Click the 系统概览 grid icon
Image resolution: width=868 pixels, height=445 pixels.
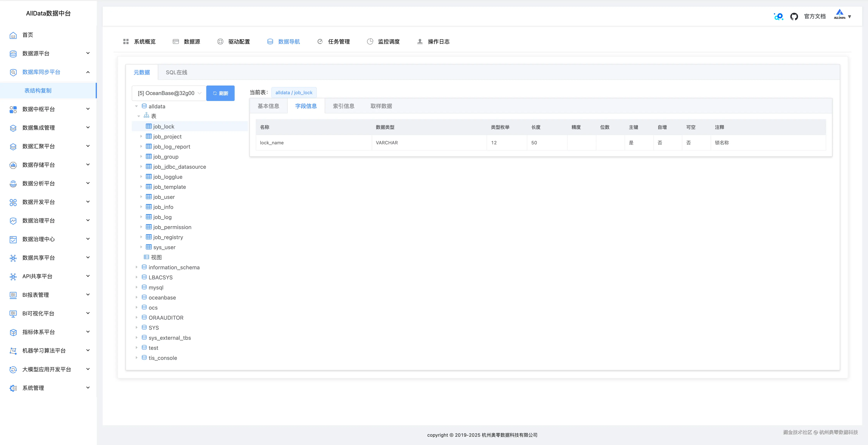[x=126, y=41]
